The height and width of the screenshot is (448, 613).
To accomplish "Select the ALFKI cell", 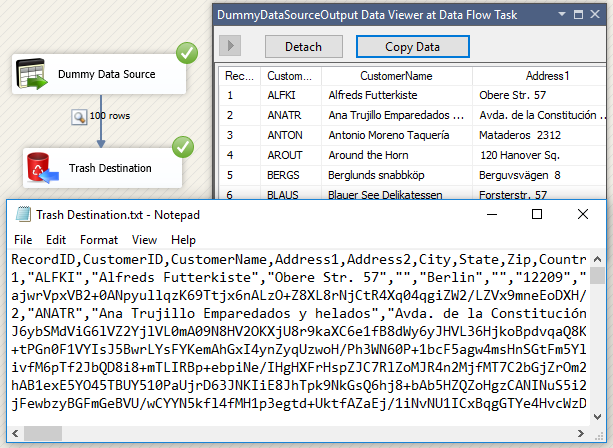I will (x=290, y=95).
